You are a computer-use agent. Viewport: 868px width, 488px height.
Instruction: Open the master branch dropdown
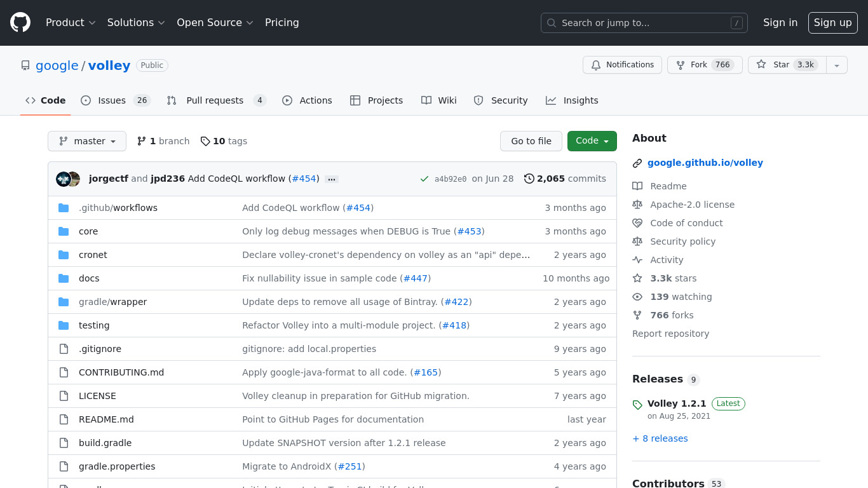point(87,141)
